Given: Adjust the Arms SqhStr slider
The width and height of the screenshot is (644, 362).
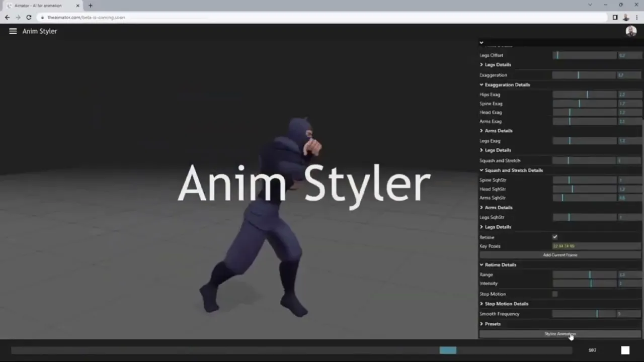Looking at the screenshot, I should coord(585,198).
